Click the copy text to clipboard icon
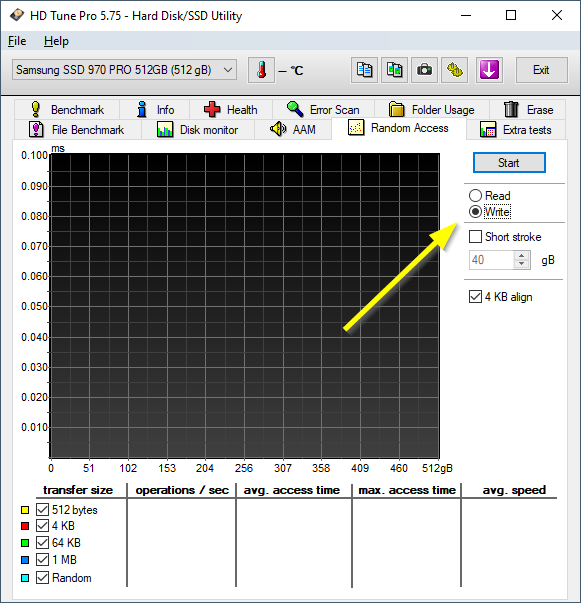 tap(364, 70)
